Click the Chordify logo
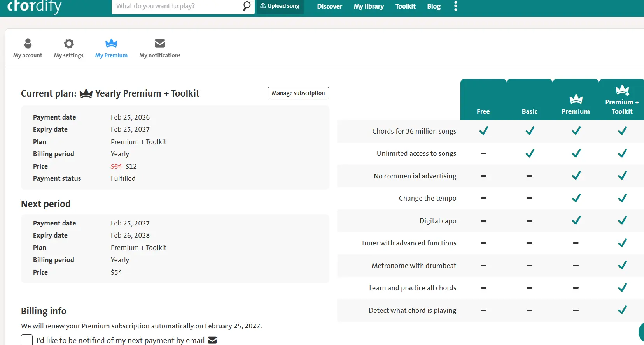644x345 pixels. coord(35,7)
